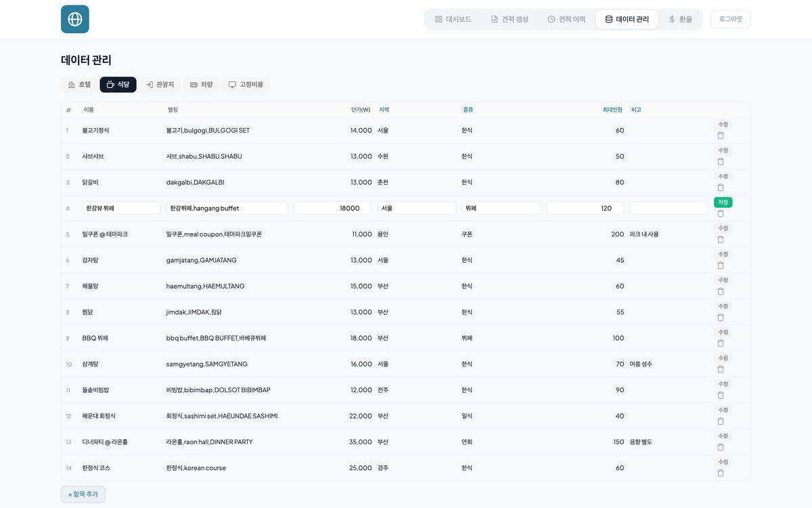Delete the 한정식 코스 row via its trash icon
This screenshot has width=812, height=508.
(721, 473)
